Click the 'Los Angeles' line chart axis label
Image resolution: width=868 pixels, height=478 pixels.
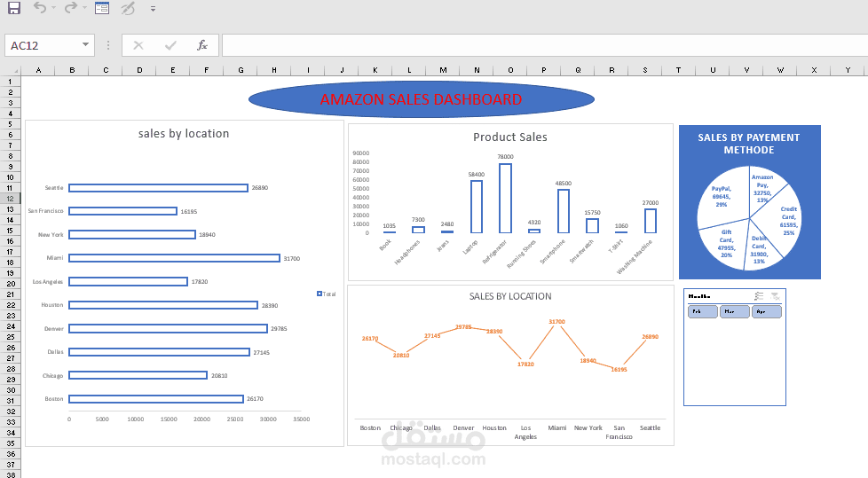click(525, 432)
